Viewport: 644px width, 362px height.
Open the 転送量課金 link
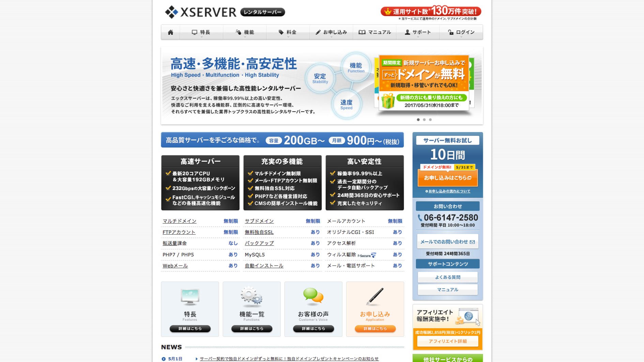(174, 243)
